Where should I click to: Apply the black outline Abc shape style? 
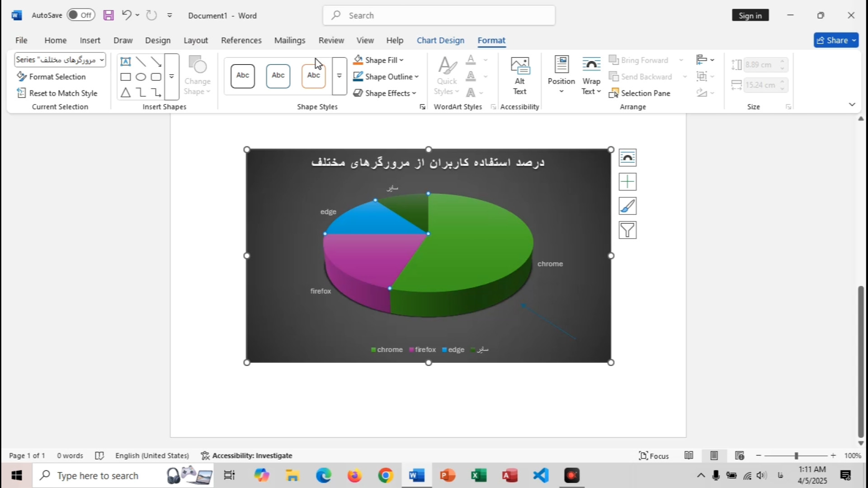tap(243, 76)
